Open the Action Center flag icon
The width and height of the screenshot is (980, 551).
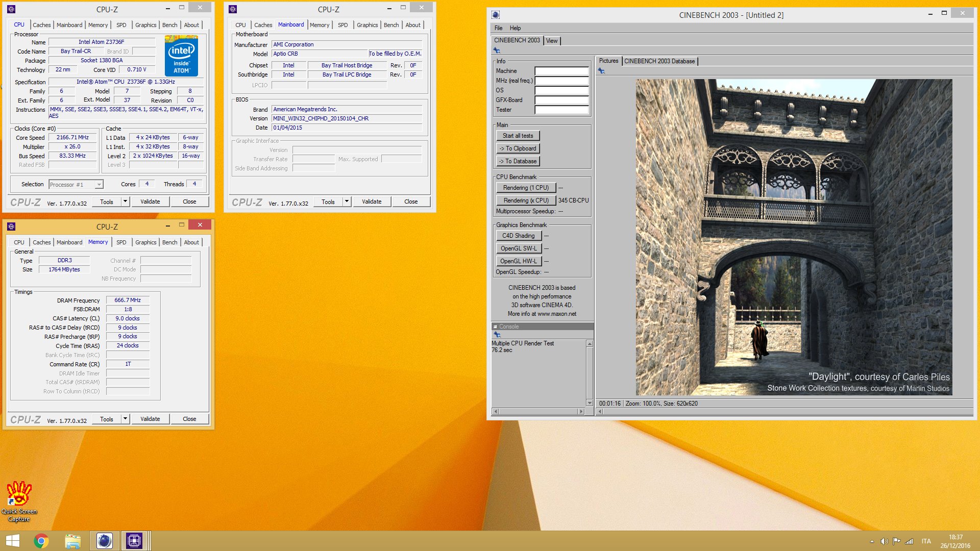pos(897,541)
